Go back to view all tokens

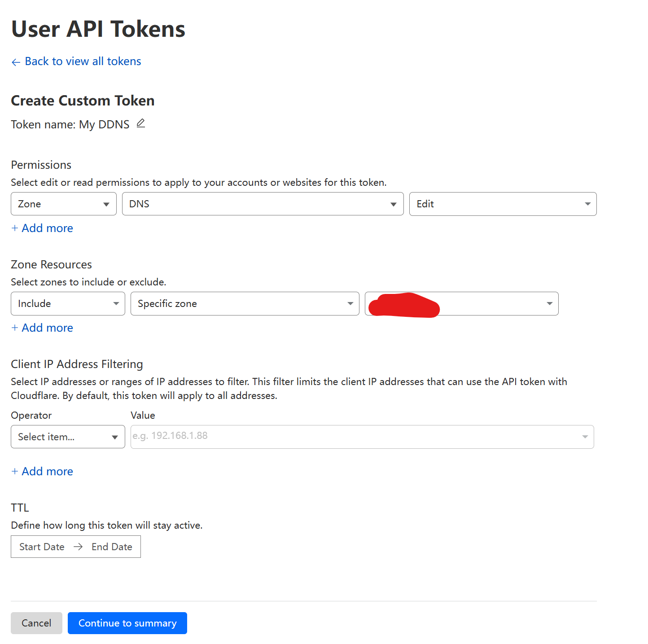(x=83, y=61)
